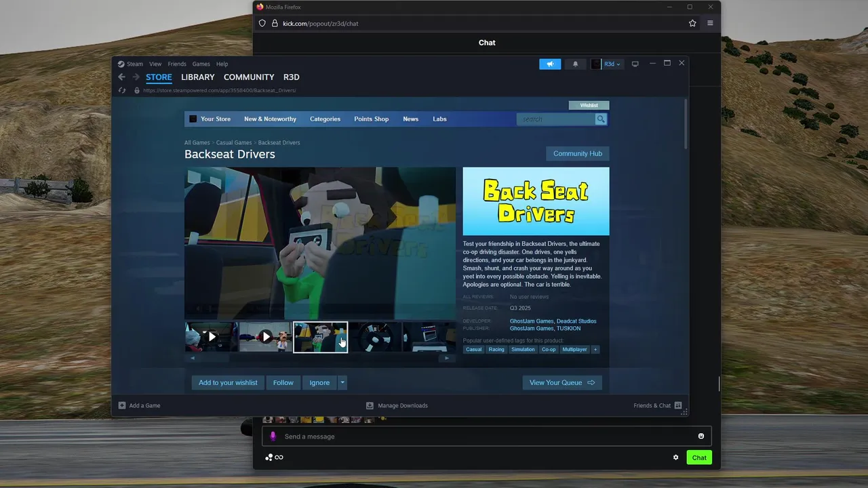Switch to the LIBRARY tab
The image size is (868, 488).
tap(198, 77)
